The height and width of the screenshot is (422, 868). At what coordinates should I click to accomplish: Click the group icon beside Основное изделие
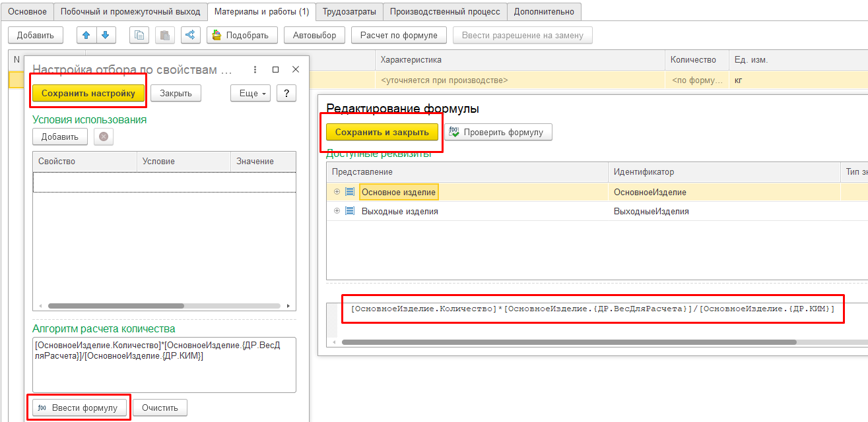tap(350, 192)
